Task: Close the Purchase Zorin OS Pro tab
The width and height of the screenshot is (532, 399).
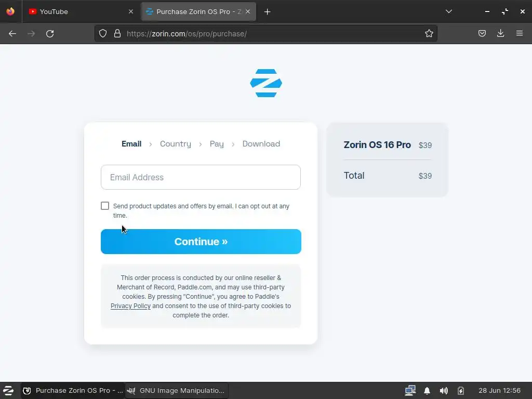Action: point(248,11)
